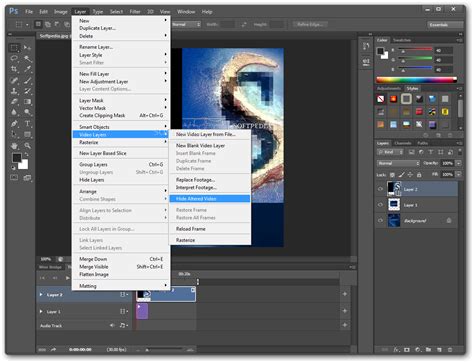Image resolution: width=474 pixels, height=363 pixels.
Task: Select the Pen tool
Action: pyautogui.click(x=14, y=124)
